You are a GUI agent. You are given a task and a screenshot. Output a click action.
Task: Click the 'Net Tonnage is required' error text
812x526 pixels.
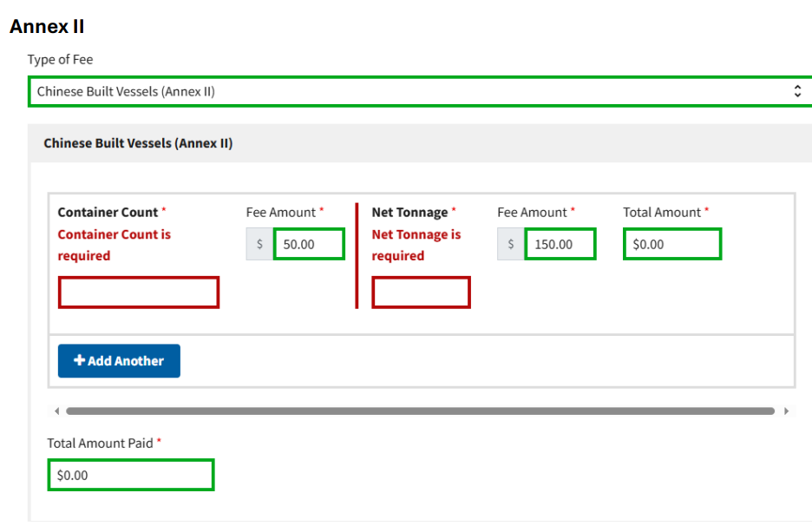tap(416, 245)
